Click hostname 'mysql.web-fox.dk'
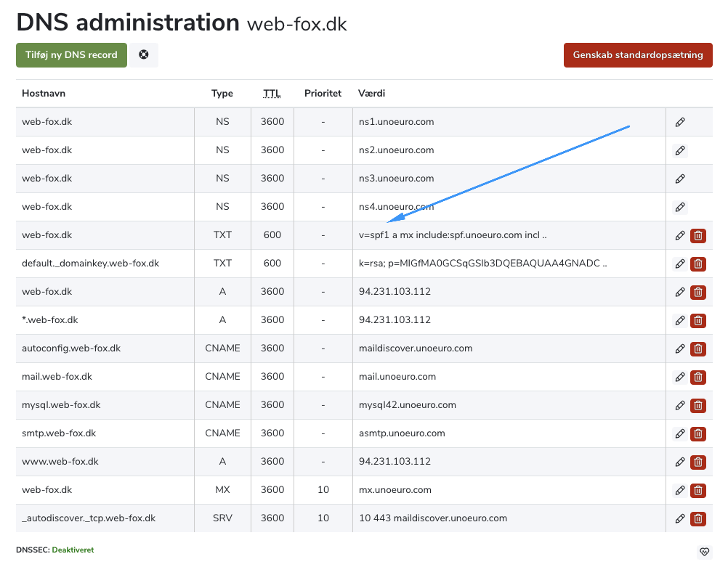Viewport: 728px width, 583px height. (x=61, y=405)
